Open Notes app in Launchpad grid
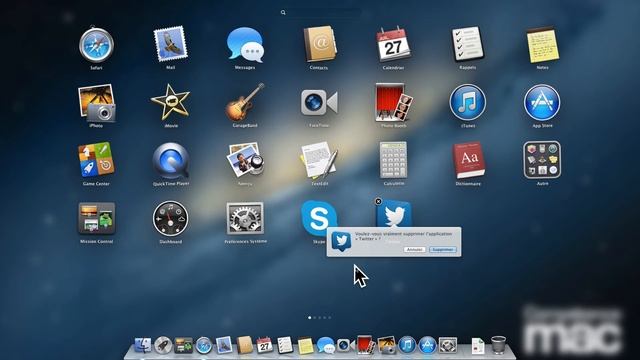This screenshot has height=360, width=640. tap(542, 45)
